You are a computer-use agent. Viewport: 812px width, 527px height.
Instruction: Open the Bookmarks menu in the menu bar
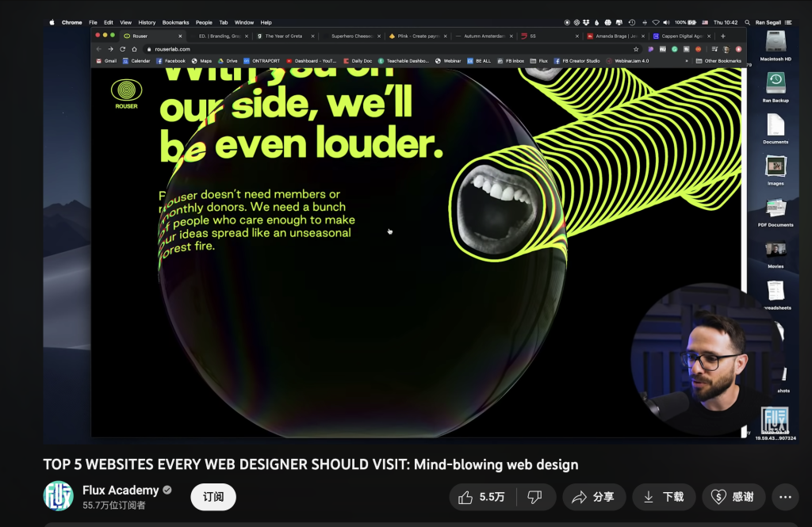[x=175, y=22]
